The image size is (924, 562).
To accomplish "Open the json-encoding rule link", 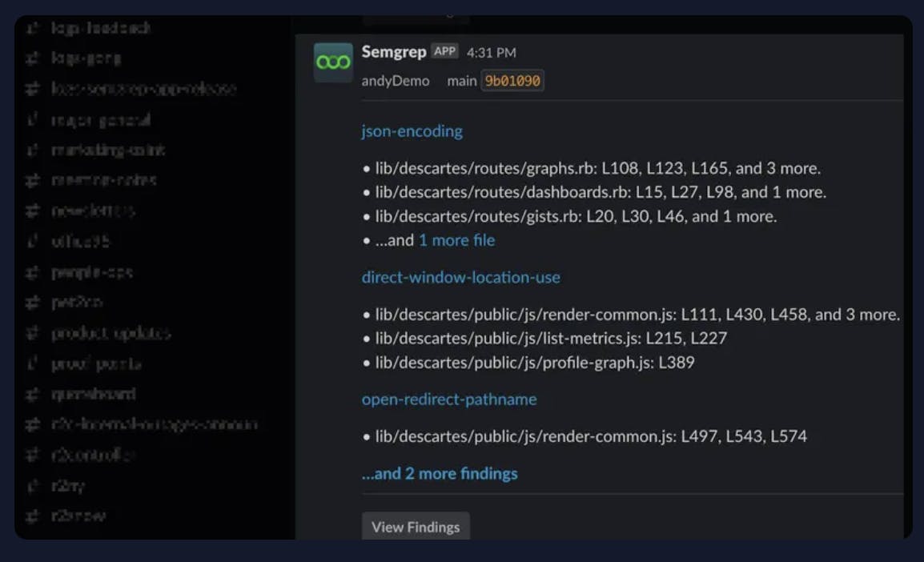I will click(x=412, y=131).
